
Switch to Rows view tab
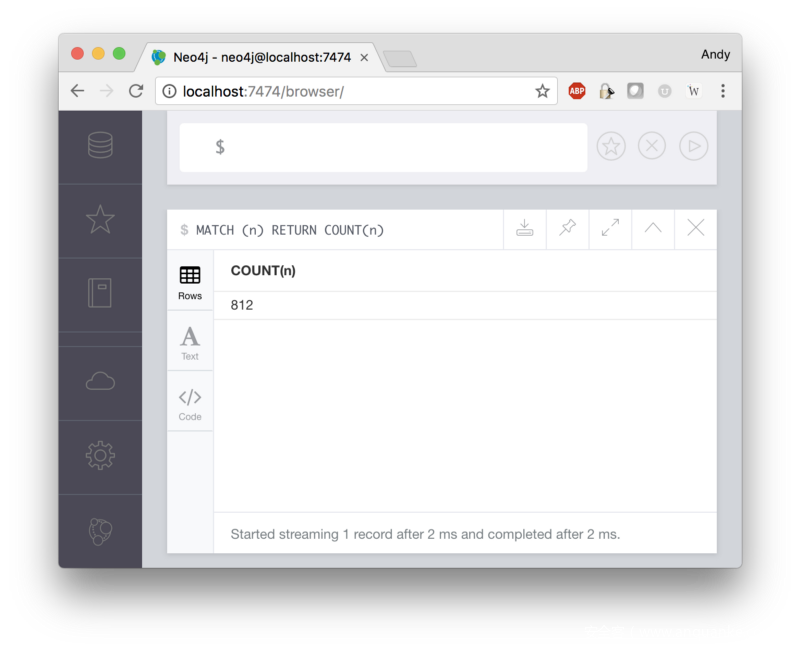coord(190,281)
